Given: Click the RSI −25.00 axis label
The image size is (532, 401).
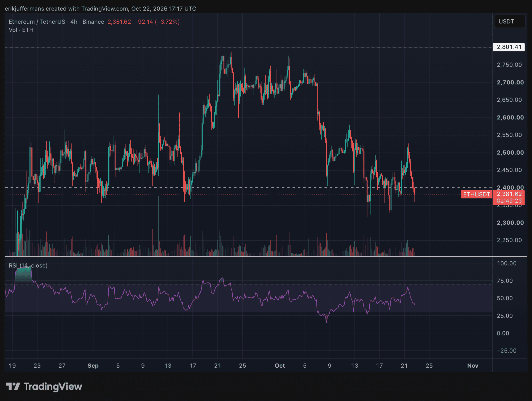Looking at the screenshot, I should click(506, 351).
